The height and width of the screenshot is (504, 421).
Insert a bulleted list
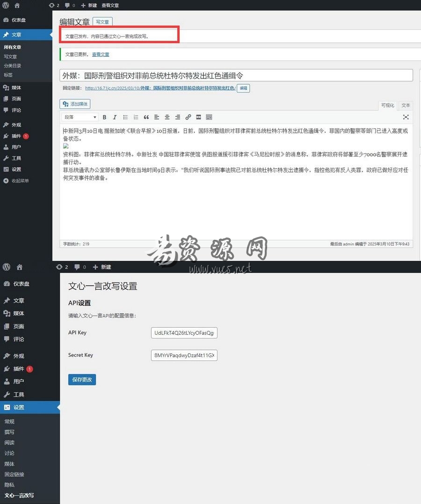[125, 117]
